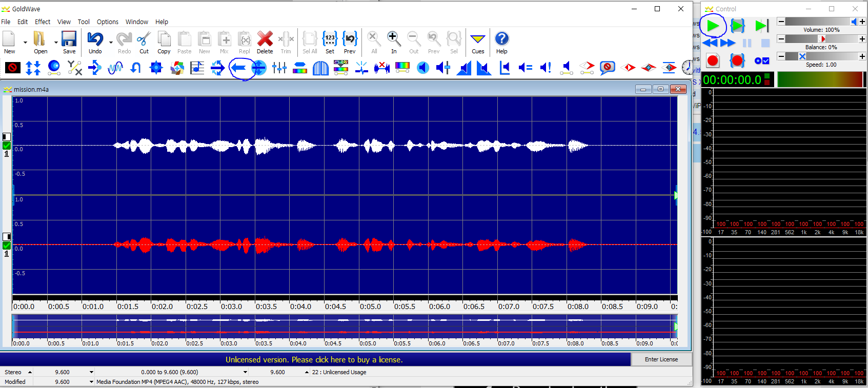Click the Save toolbar icon
Viewport: 868px width, 388px height.
69,42
